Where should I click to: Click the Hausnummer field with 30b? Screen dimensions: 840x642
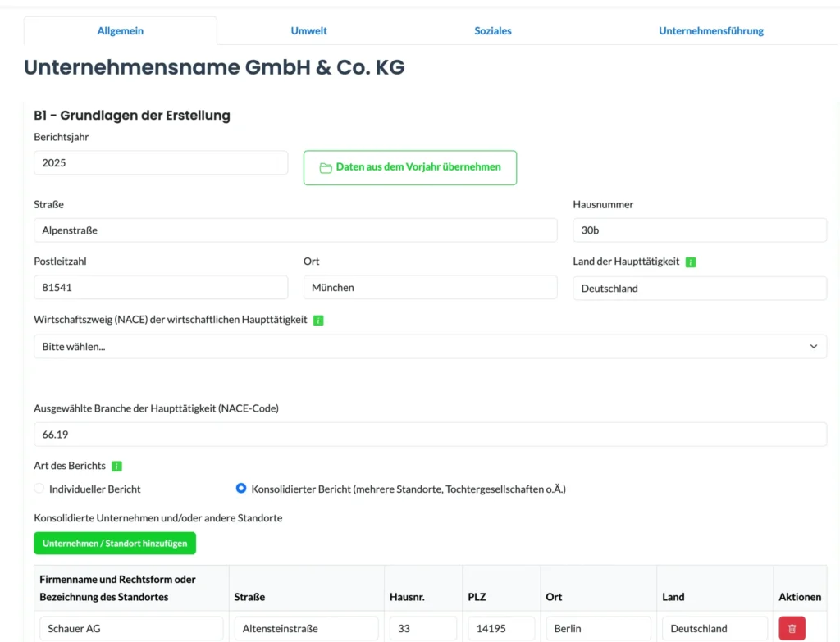(699, 230)
